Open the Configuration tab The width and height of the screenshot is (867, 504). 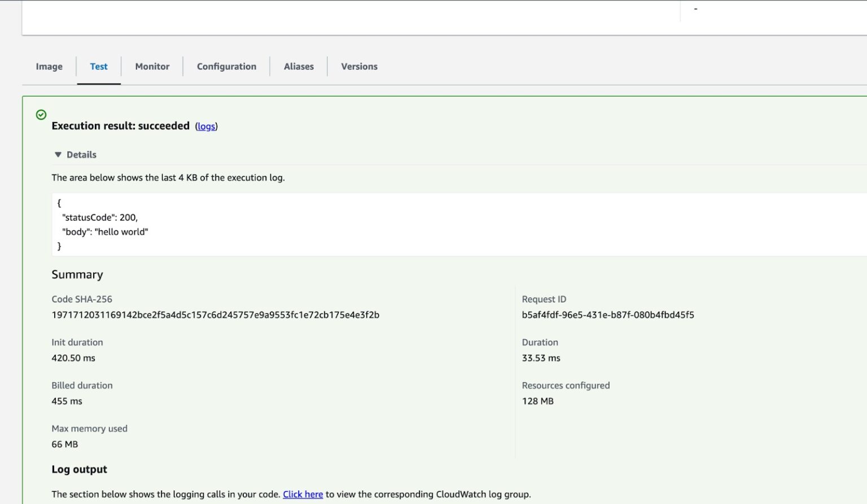226,66
